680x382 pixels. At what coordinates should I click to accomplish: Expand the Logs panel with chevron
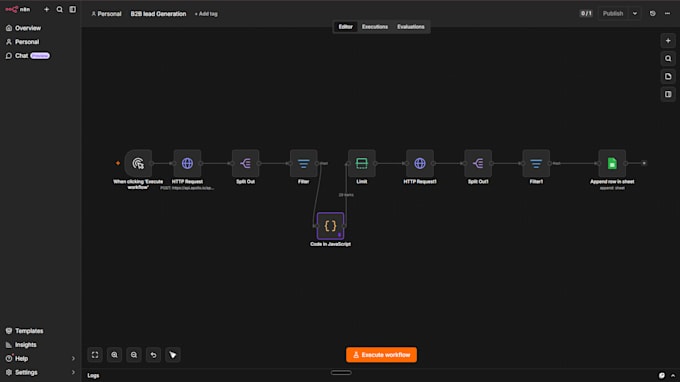[673, 375]
